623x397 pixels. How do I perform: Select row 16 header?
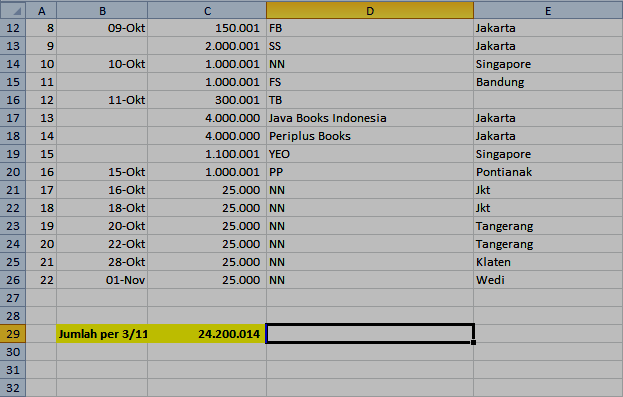point(13,100)
